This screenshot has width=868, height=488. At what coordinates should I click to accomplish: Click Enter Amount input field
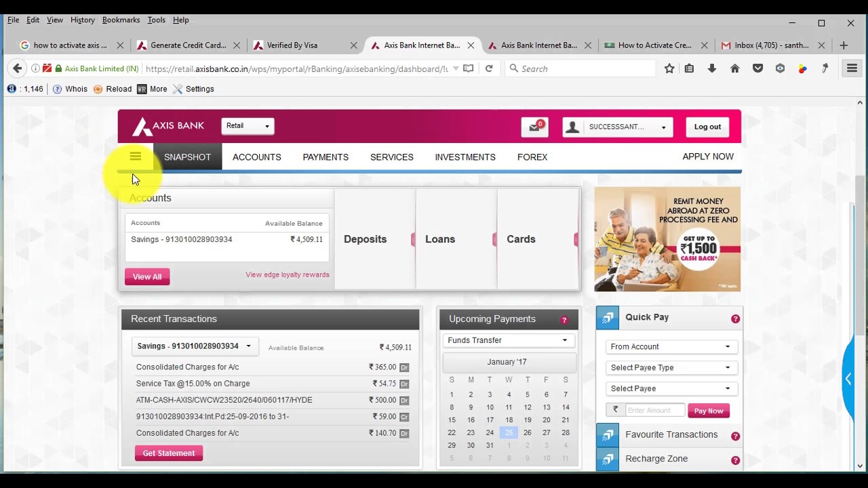(655, 410)
